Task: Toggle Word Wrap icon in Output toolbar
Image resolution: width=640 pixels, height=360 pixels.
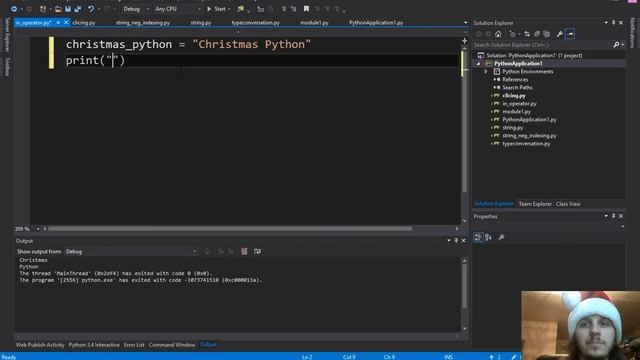Action: pyautogui.click(x=257, y=251)
